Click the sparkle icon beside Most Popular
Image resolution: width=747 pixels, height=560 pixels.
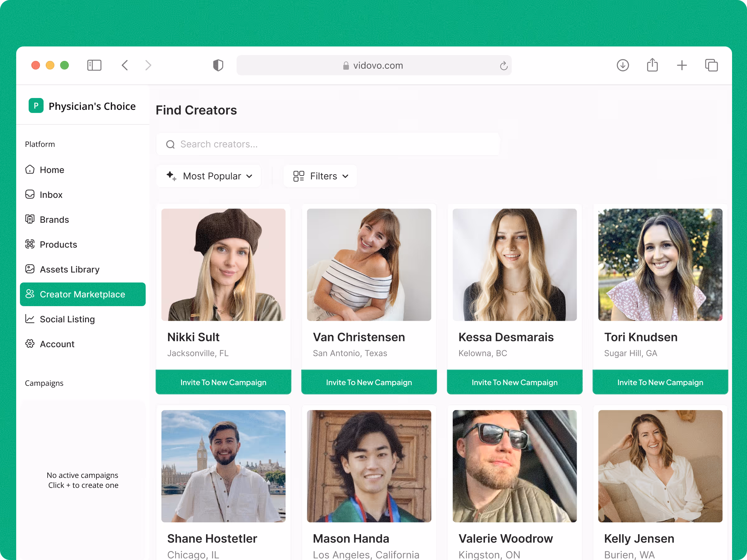pos(171,176)
